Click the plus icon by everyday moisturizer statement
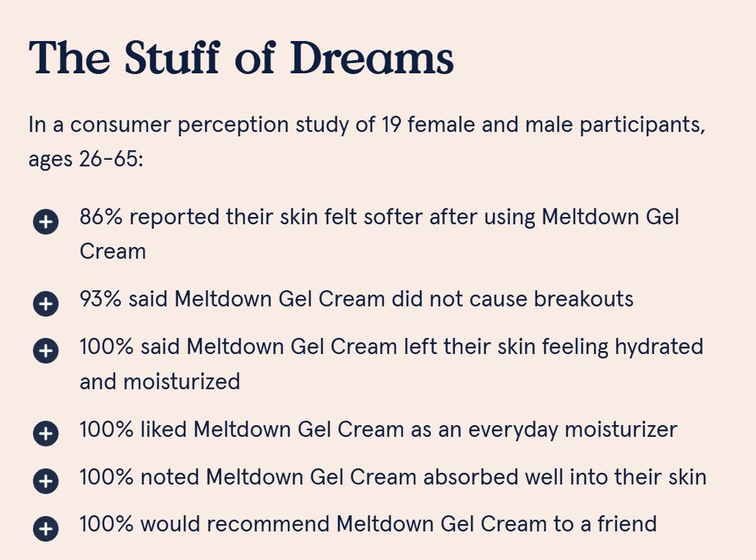Viewport: 756px width, 560px height. (x=45, y=433)
